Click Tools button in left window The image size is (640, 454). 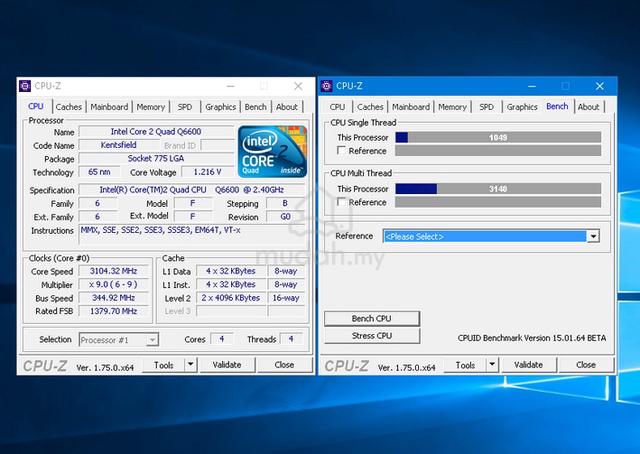[x=164, y=365]
